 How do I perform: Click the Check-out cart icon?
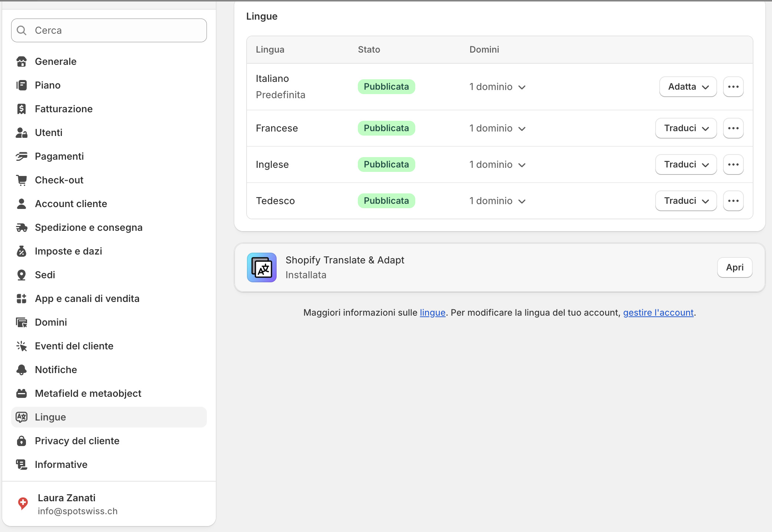(x=22, y=180)
